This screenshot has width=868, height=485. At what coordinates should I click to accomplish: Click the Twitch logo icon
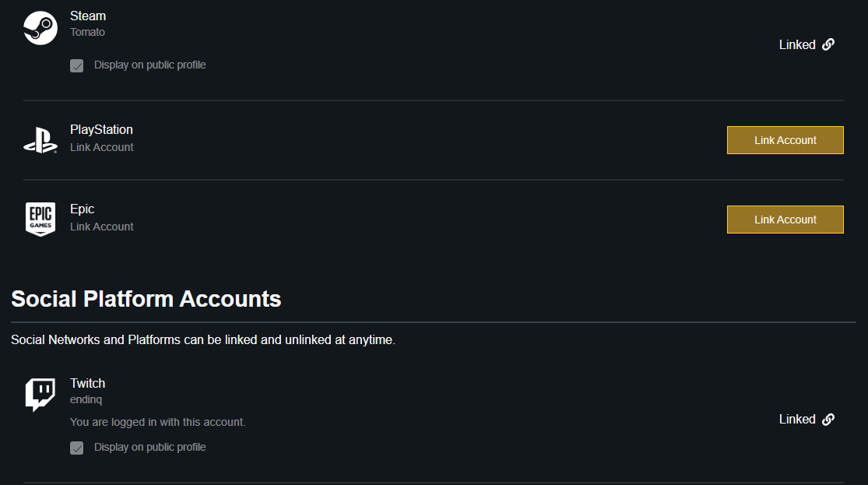click(x=40, y=395)
